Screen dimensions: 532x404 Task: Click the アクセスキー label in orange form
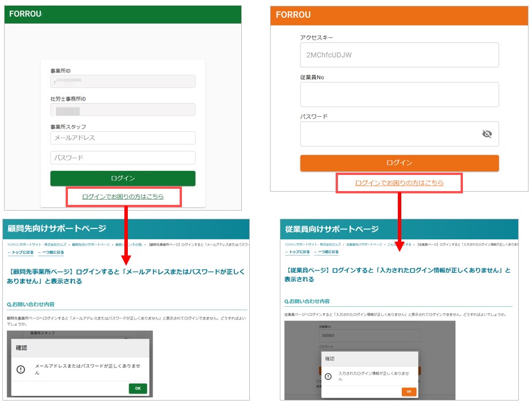tap(317, 37)
